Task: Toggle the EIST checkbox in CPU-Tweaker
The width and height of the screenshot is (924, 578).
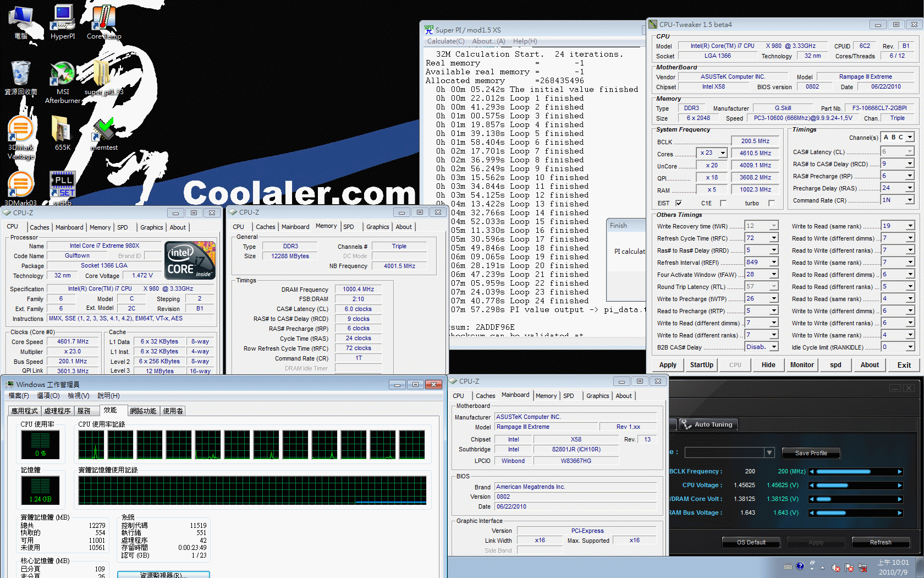Action: [679, 203]
